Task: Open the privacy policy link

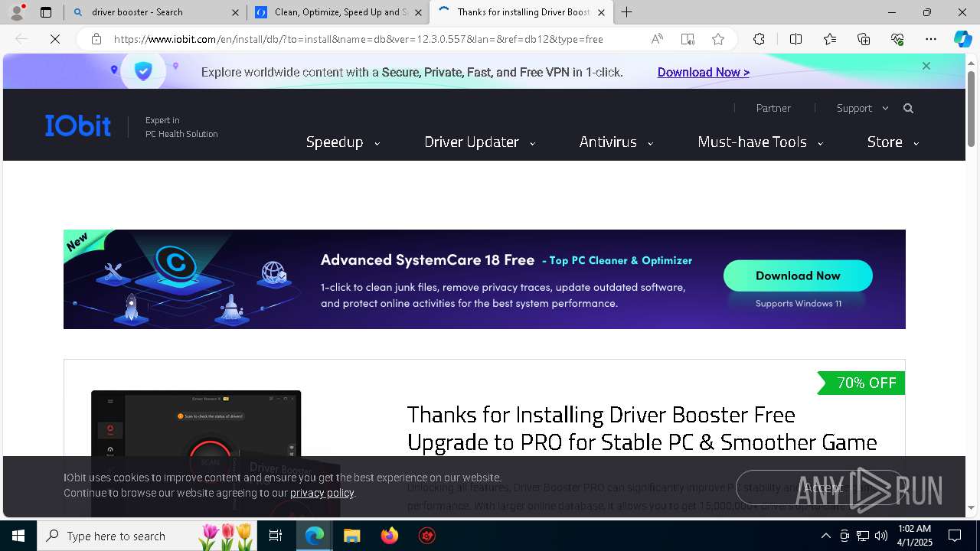Action: 322,493
